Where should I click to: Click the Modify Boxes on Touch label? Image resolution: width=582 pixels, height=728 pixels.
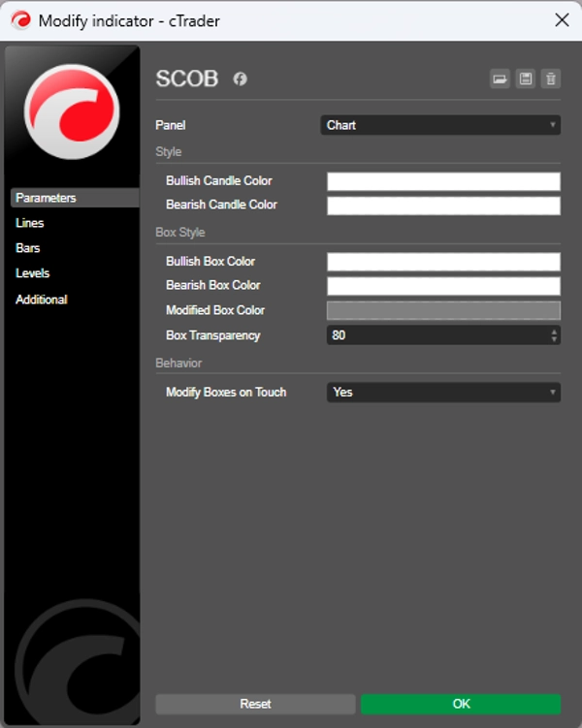click(x=226, y=393)
